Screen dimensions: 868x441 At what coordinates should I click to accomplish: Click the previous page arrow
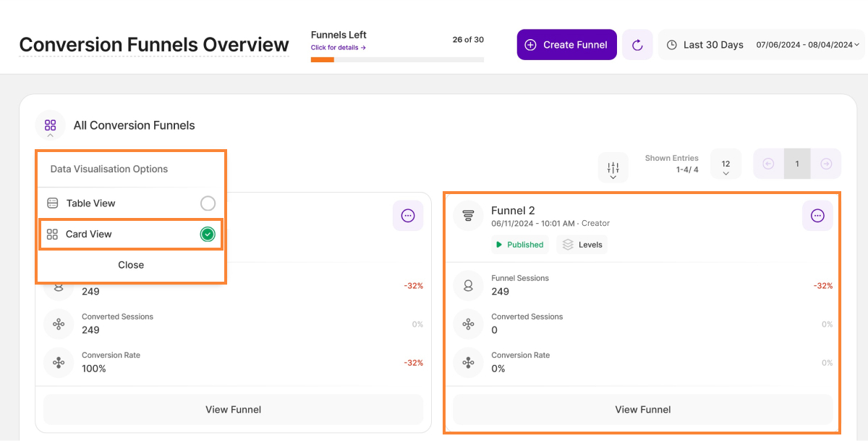(x=769, y=164)
